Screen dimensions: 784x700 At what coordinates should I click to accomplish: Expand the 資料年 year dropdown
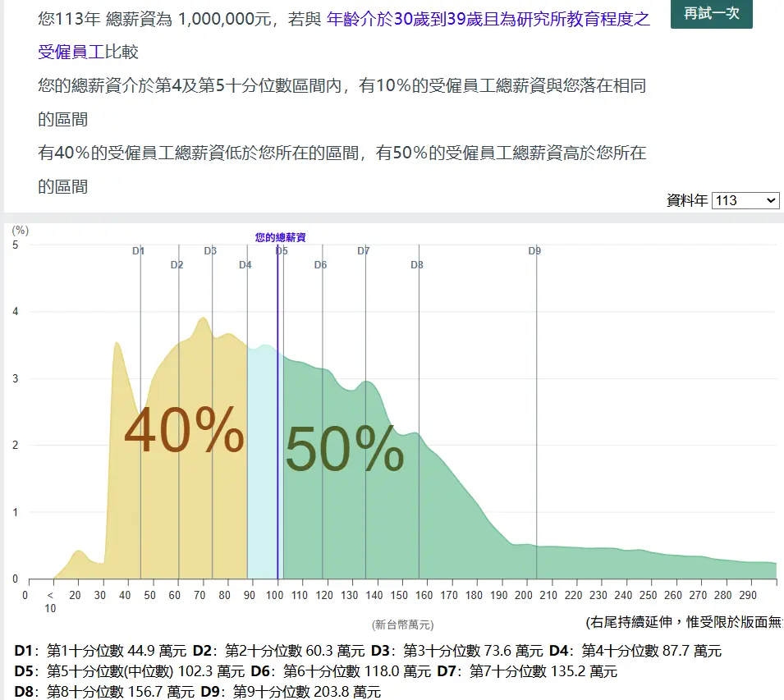pyautogui.click(x=745, y=200)
